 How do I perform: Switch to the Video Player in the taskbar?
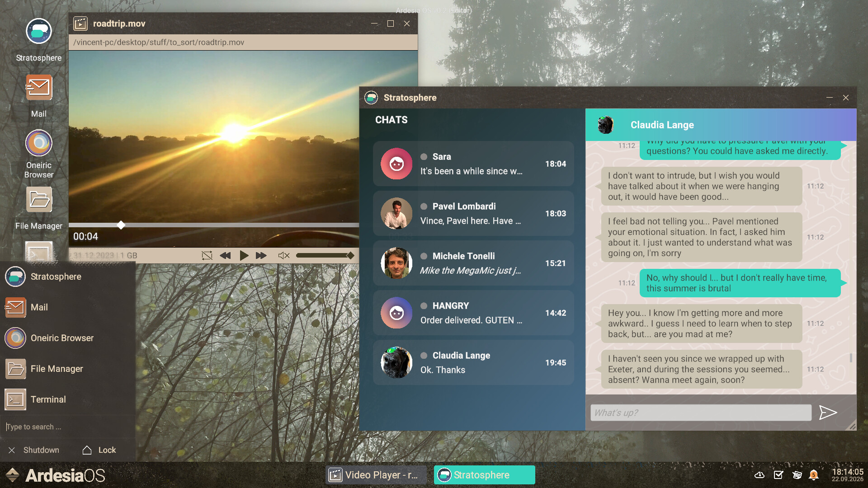coord(374,475)
